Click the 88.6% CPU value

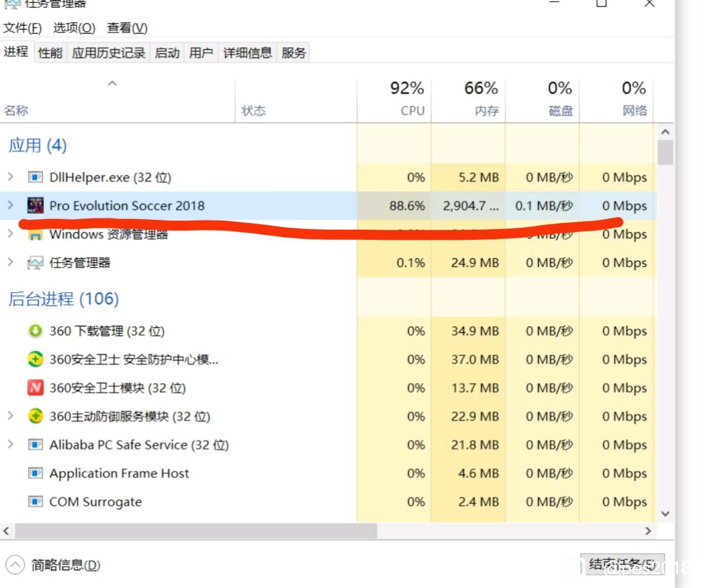click(x=407, y=206)
